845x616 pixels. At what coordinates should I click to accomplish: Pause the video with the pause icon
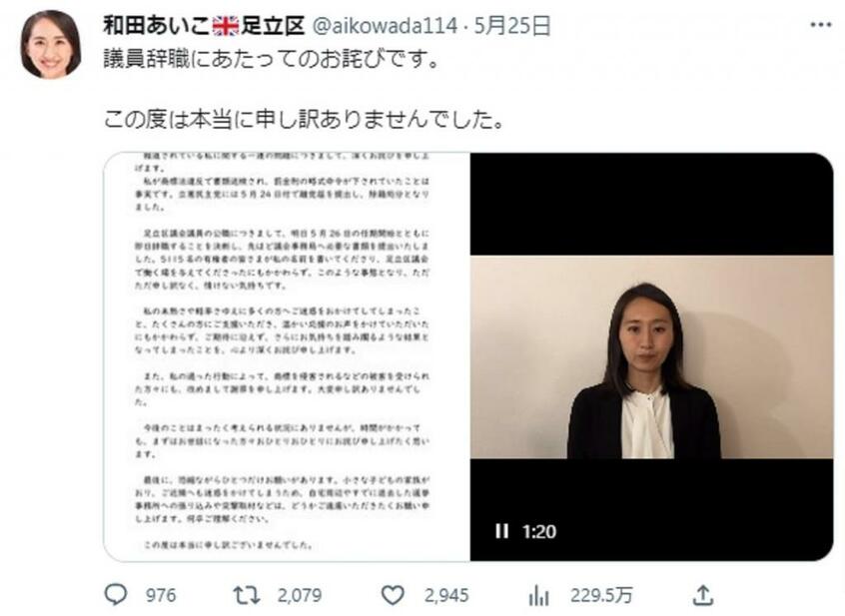[501, 531]
